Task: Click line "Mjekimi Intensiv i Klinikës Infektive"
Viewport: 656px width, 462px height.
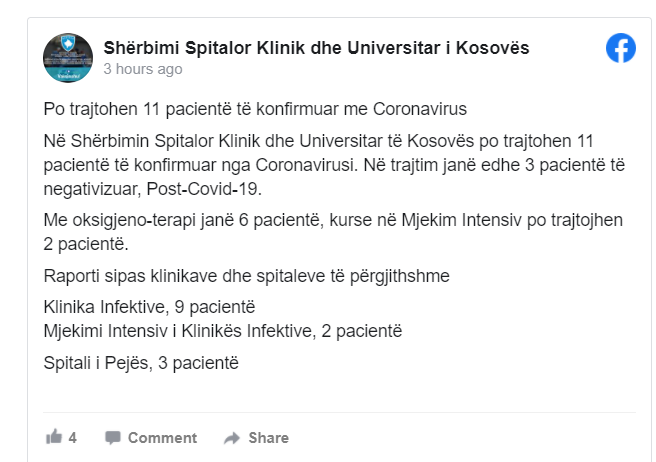Action: coord(223,331)
